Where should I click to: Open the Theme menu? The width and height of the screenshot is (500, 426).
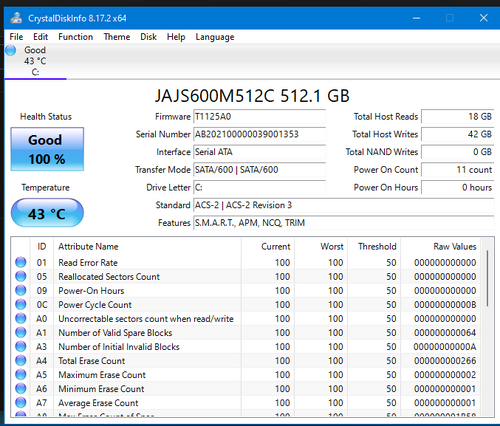117,37
